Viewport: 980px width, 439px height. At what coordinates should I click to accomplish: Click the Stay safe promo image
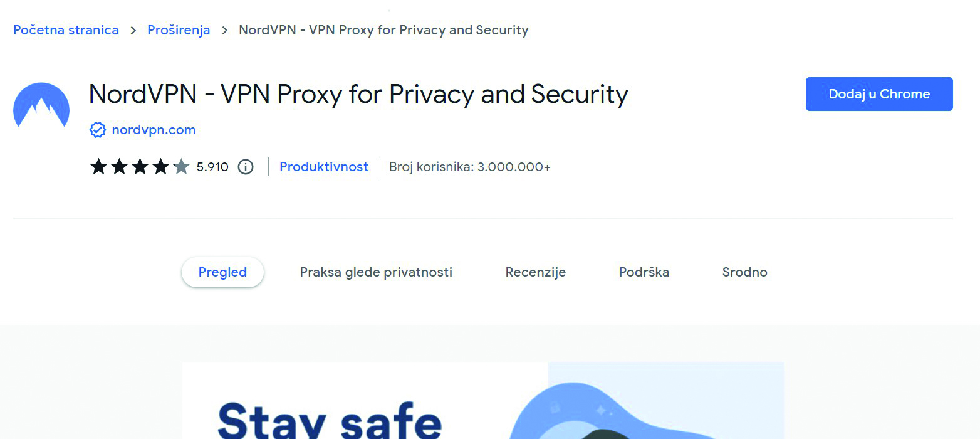pos(482,401)
